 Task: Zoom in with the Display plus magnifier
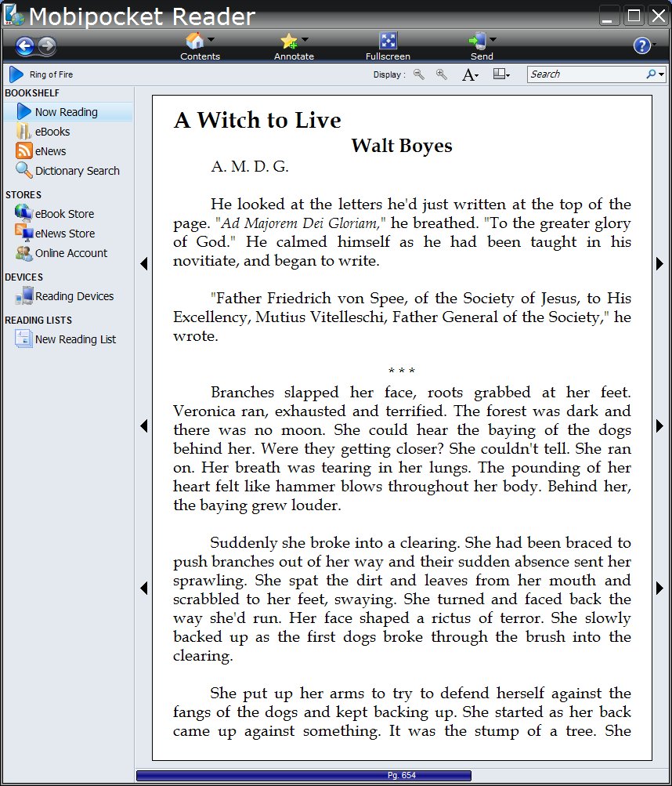point(442,74)
